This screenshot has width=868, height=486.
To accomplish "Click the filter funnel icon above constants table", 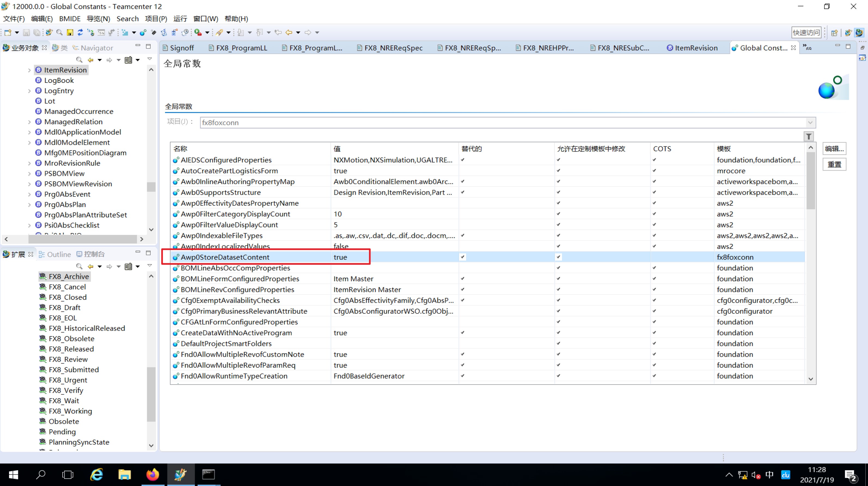I will (x=809, y=136).
